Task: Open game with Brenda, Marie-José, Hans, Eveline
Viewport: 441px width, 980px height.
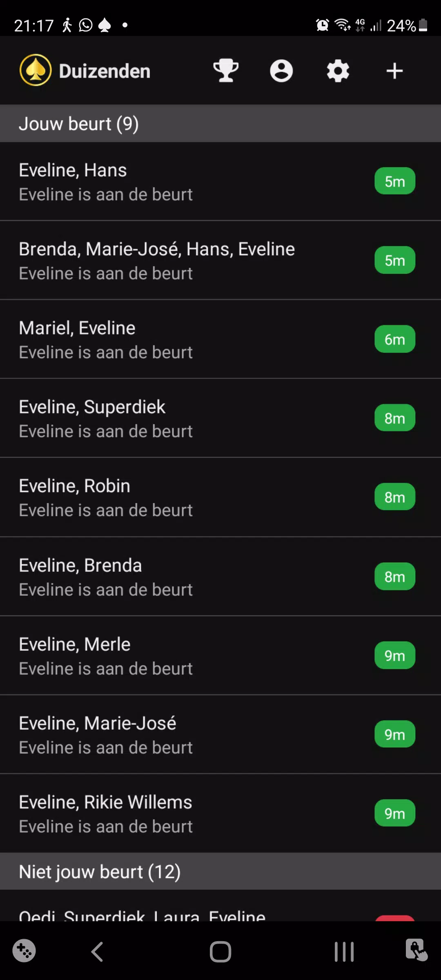Action: [x=184, y=261]
